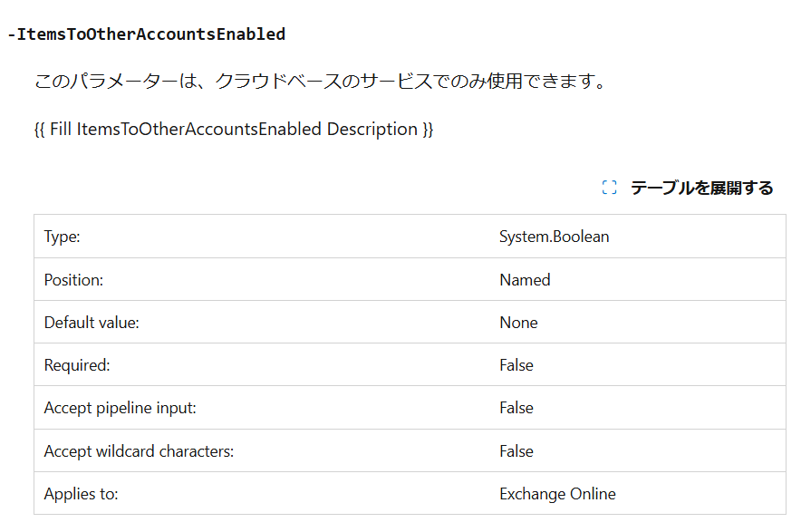Select False in wildcard characters row

pyautogui.click(x=516, y=451)
